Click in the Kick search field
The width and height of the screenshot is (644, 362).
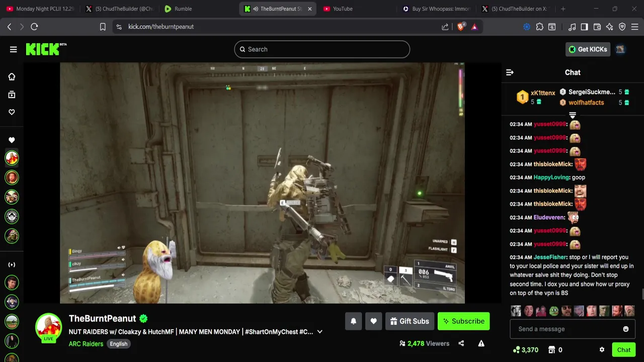point(322,49)
